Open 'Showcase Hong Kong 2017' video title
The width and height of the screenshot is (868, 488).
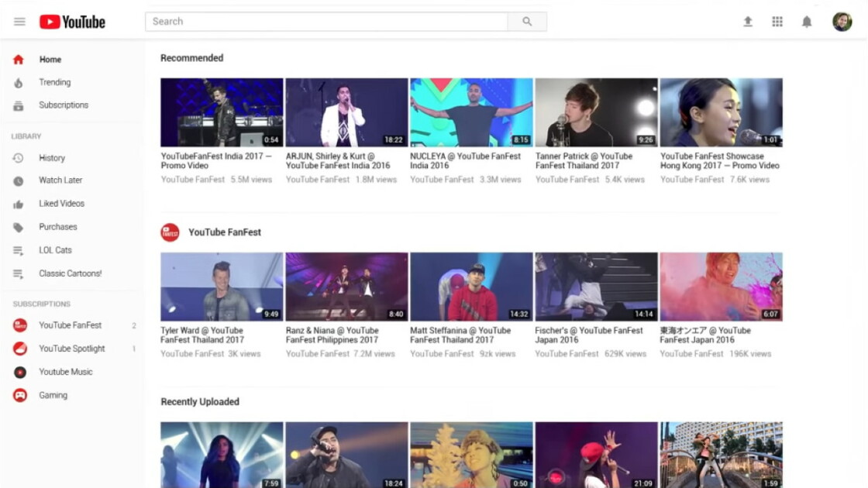pos(720,161)
